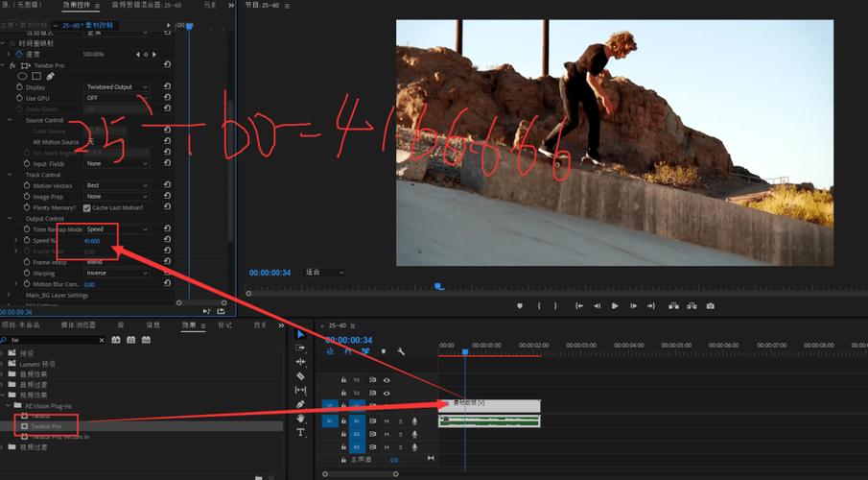
Task: Select the Selection tool arrow
Action: coord(300,334)
